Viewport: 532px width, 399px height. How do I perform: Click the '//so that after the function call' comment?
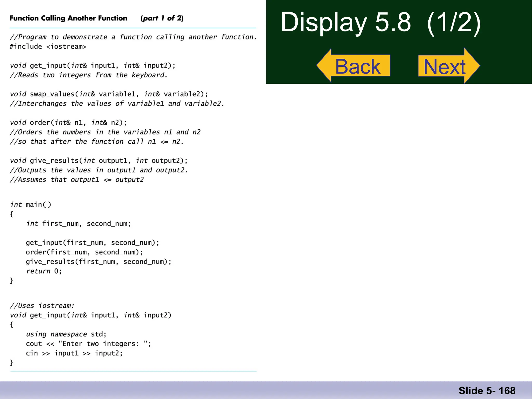pyautogui.click(x=97, y=142)
